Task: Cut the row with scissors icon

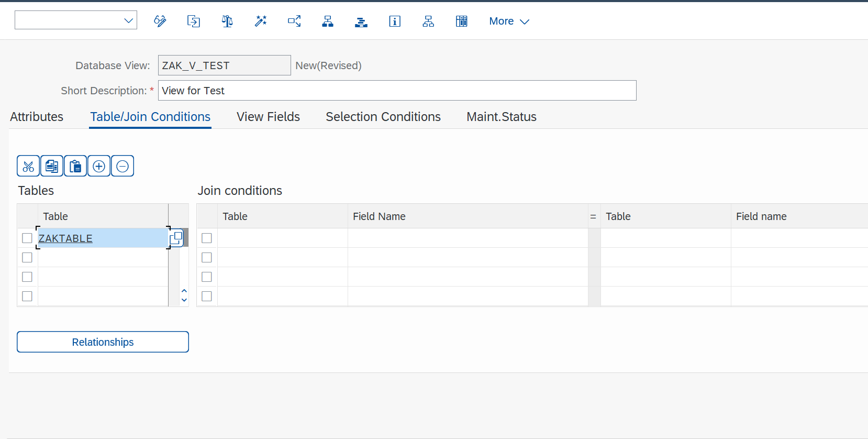Action: tap(28, 166)
